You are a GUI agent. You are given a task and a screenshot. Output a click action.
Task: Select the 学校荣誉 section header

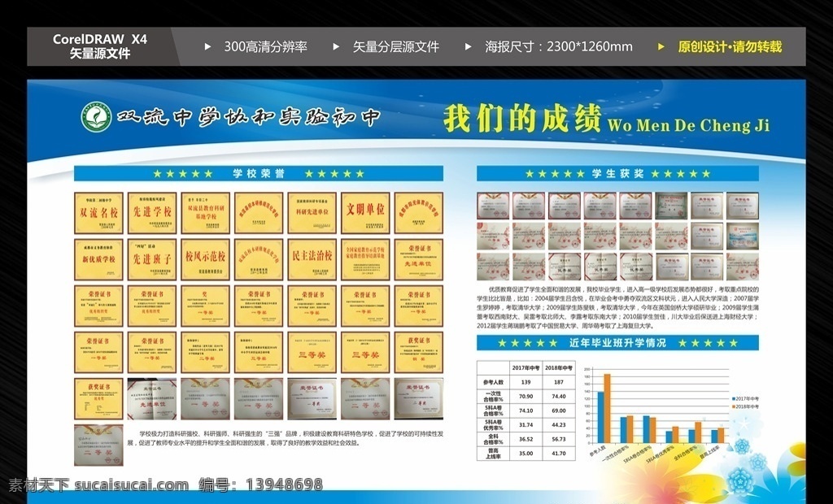pyautogui.click(x=259, y=174)
